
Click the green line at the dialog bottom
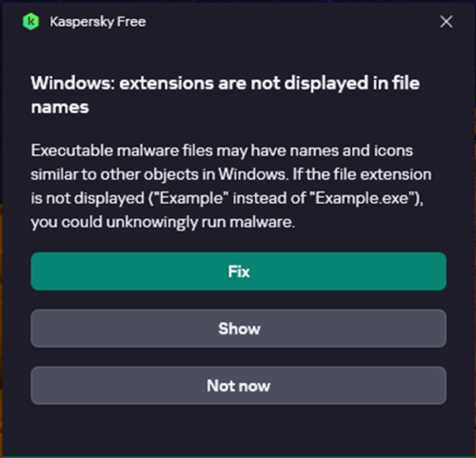238,456
